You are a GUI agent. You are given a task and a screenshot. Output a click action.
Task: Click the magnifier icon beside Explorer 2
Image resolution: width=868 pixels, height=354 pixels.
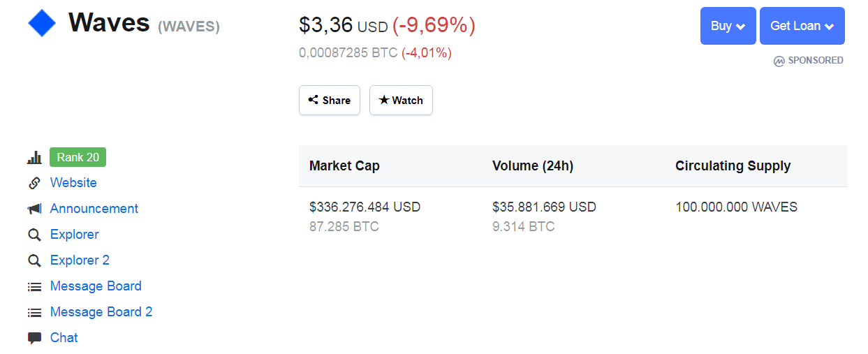34,260
